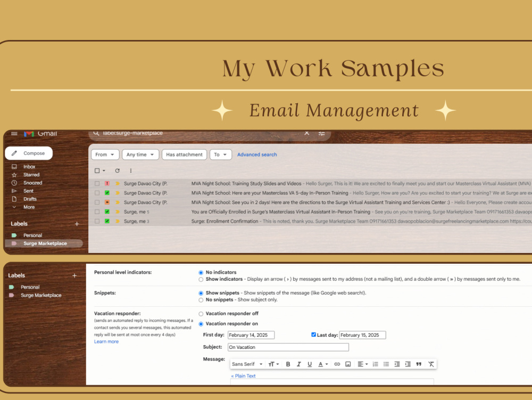Open the Sans Serif font dropdown

[247, 364]
